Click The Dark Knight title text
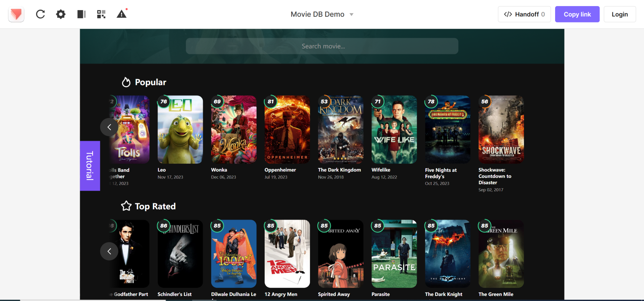The image size is (644, 301). 443,294
